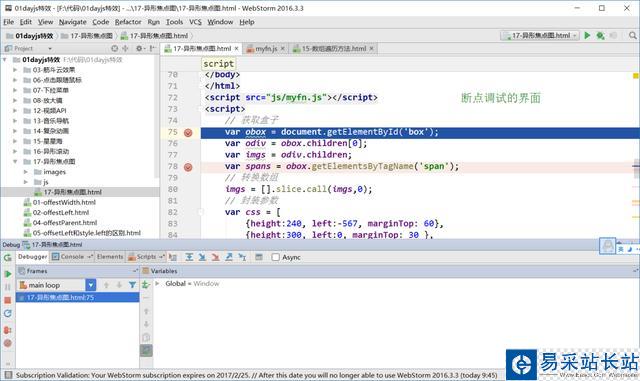Close the editor tab whose name begins with 17
Viewport: 640px width, 381px height.
tap(236, 49)
